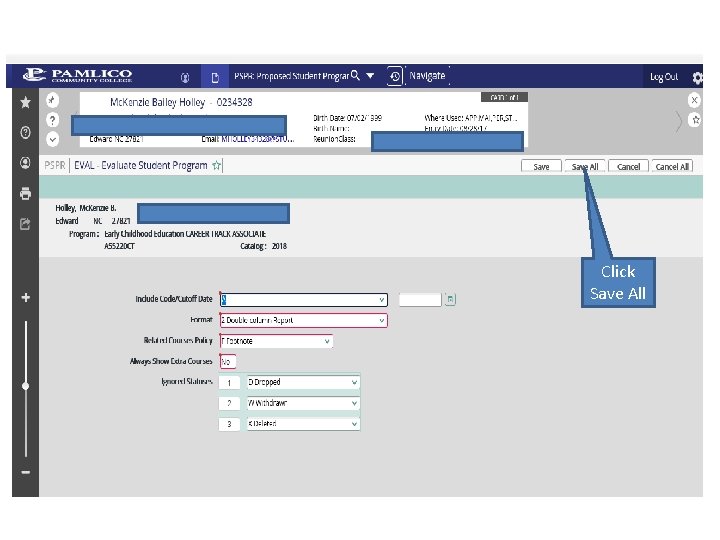Open the history clock icon

coord(395,76)
